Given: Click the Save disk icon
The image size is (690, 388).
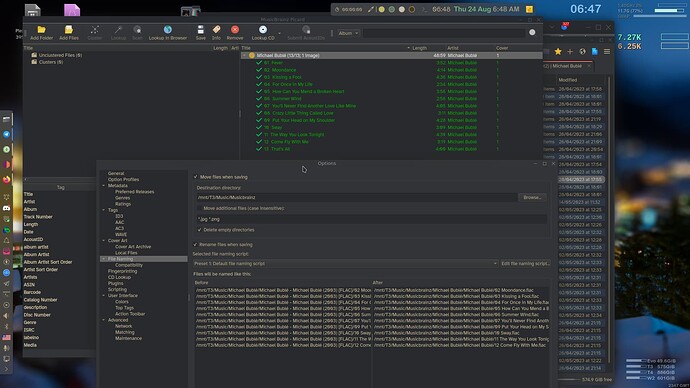Looking at the screenshot, I should (x=201, y=29).
